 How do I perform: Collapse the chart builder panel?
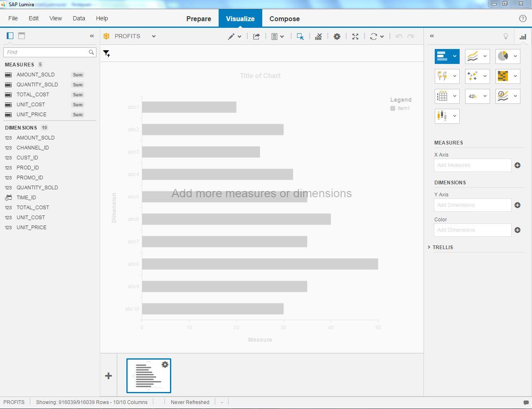pyautogui.click(x=432, y=36)
